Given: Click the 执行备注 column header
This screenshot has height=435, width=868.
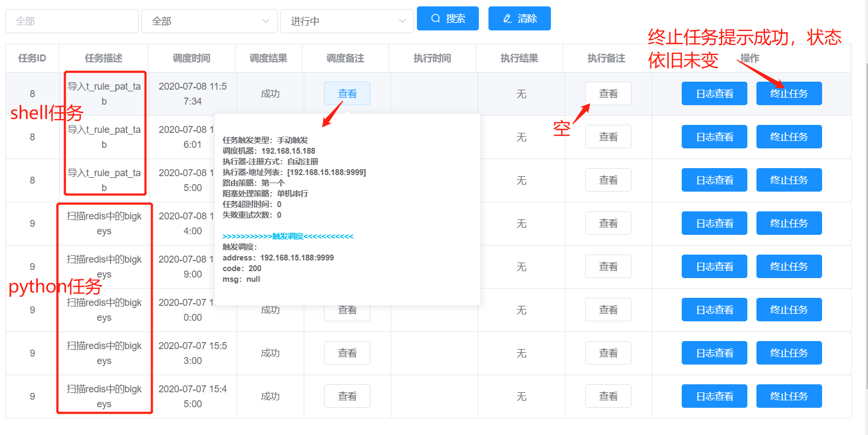Looking at the screenshot, I should (606, 58).
